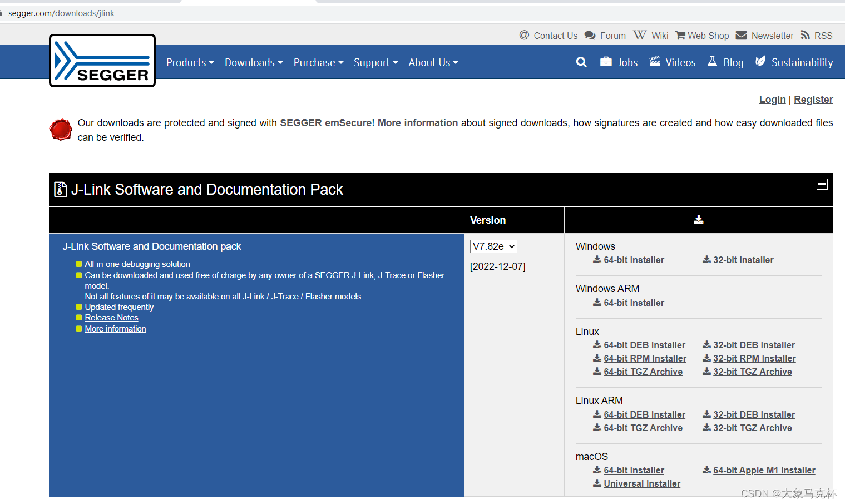Click the download column header icon
The height and width of the screenshot is (504, 845).
pos(699,220)
